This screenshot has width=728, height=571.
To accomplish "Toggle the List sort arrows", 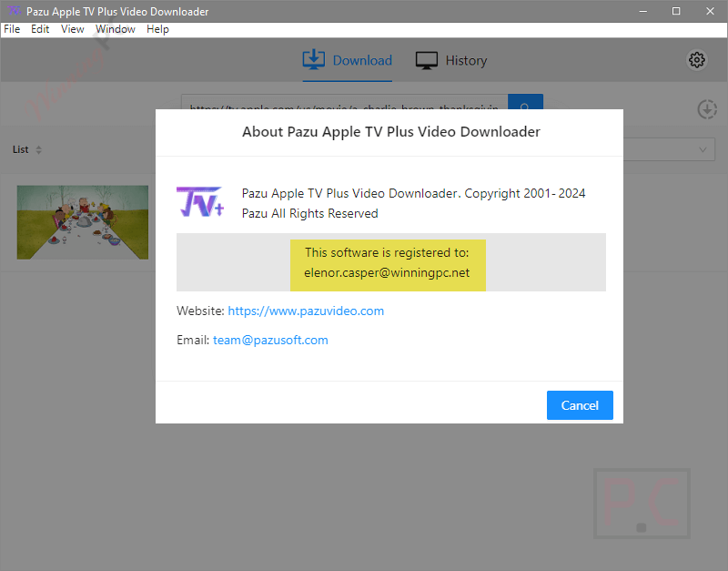I will [38, 149].
